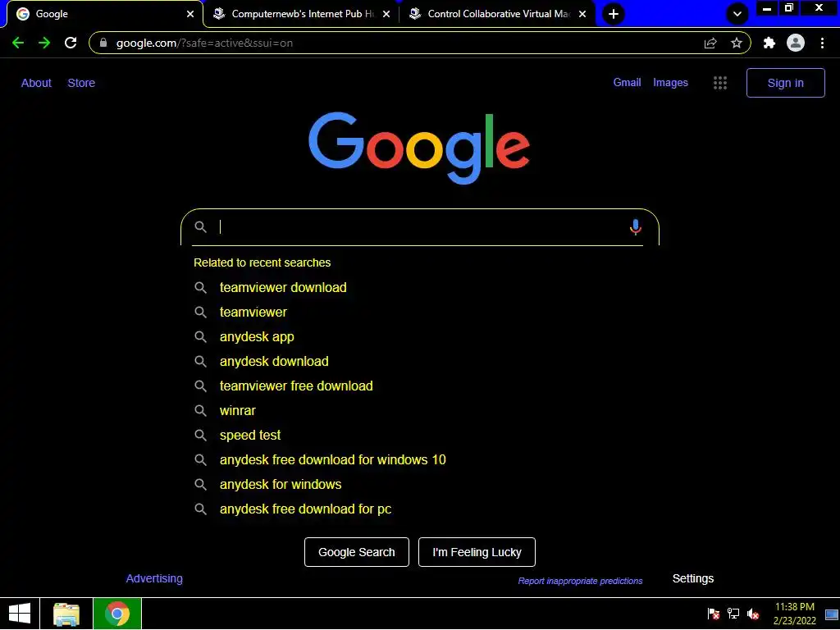The height and width of the screenshot is (630, 840).
Task: Open the Windows Start menu
Action: coord(20,614)
